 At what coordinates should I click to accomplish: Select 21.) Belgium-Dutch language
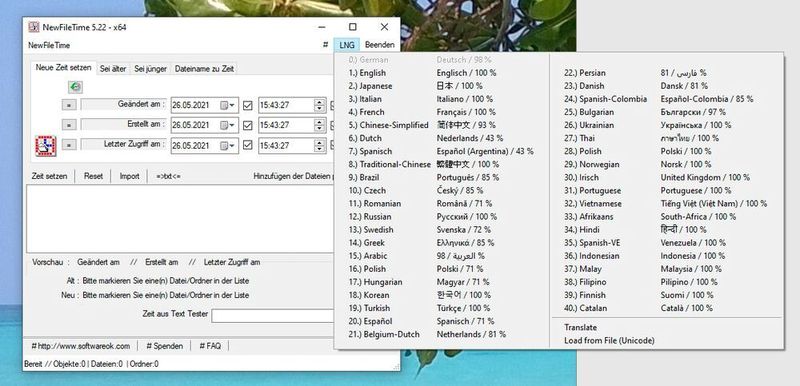[x=442, y=334]
